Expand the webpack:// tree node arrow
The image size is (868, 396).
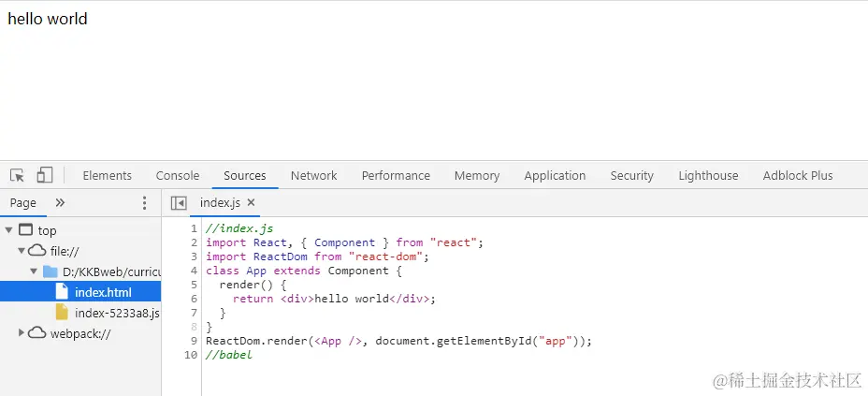(22, 333)
